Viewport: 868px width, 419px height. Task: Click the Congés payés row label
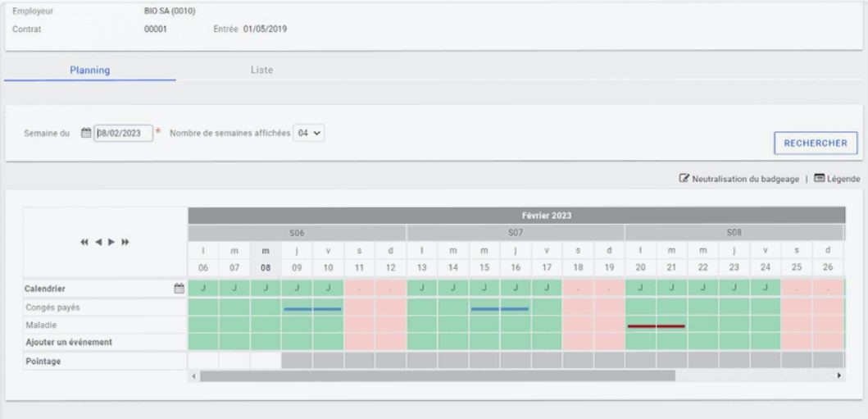point(52,307)
